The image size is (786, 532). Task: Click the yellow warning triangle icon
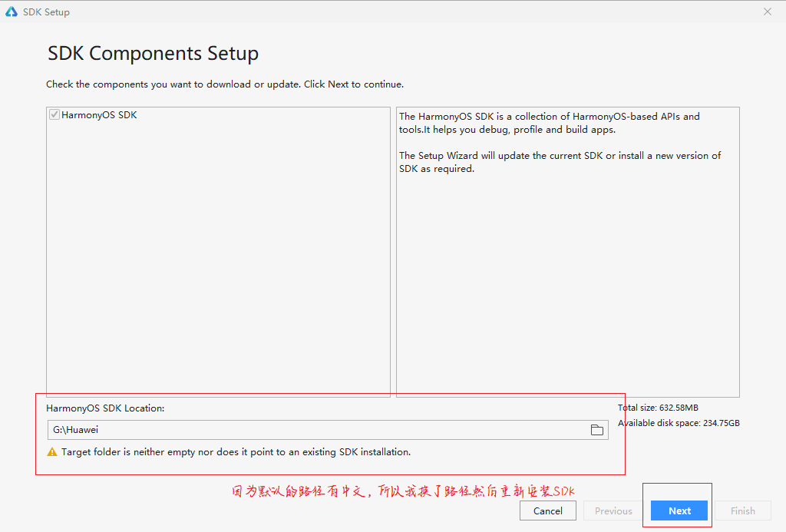tap(52, 451)
